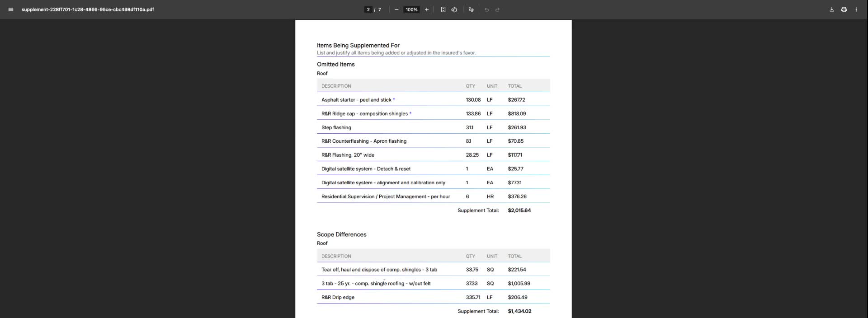Select the 100% zoom level field
Viewport: 868px width, 318px height.
(411, 9)
